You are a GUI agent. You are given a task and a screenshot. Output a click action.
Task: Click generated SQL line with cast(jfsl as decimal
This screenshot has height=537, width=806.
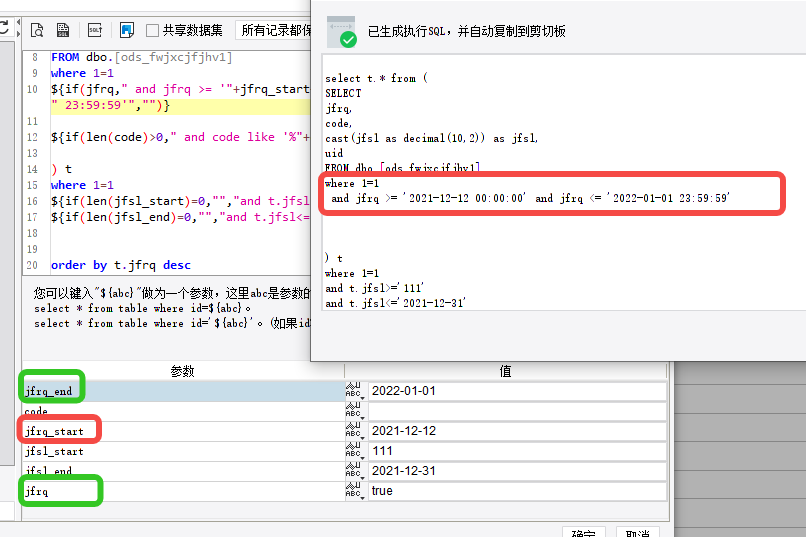(431, 138)
